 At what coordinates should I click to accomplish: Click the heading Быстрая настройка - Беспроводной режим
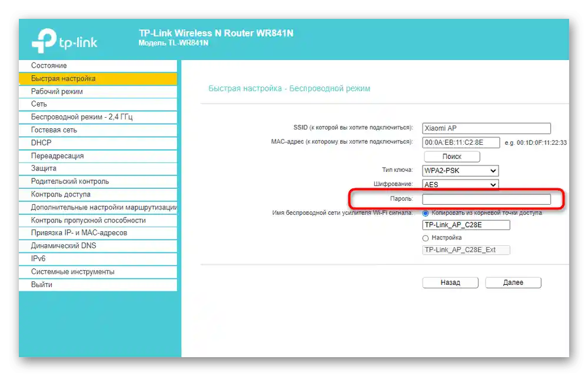click(x=289, y=88)
